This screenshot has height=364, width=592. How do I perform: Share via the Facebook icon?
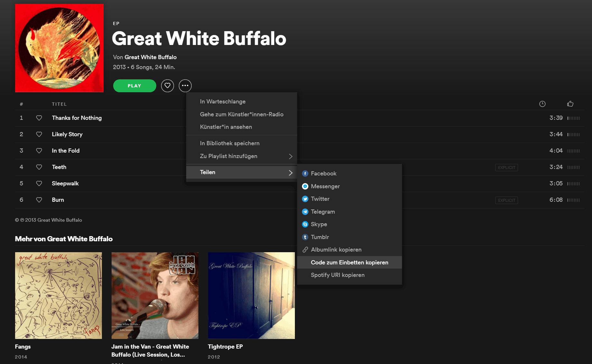pyautogui.click(x=305, y=173)
